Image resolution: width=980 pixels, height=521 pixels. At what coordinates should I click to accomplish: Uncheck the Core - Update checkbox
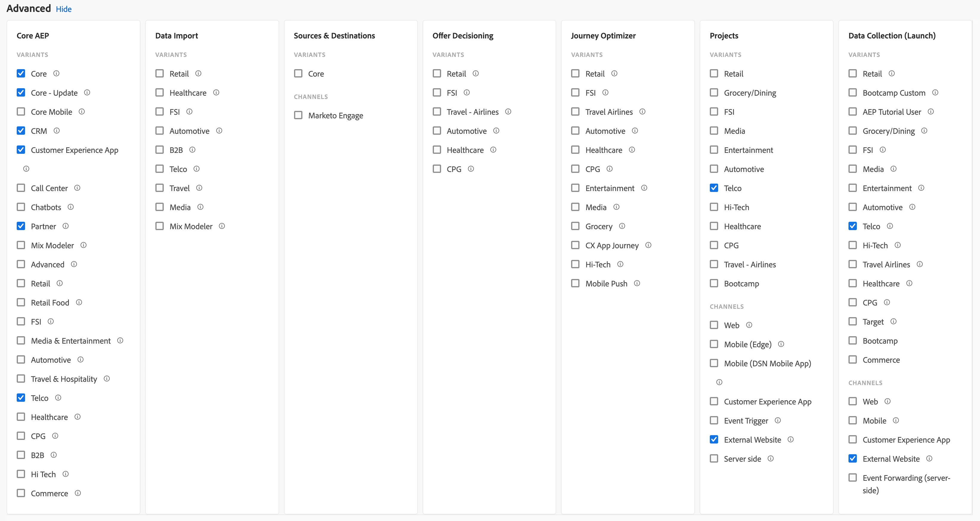click(x=21, y=92)
